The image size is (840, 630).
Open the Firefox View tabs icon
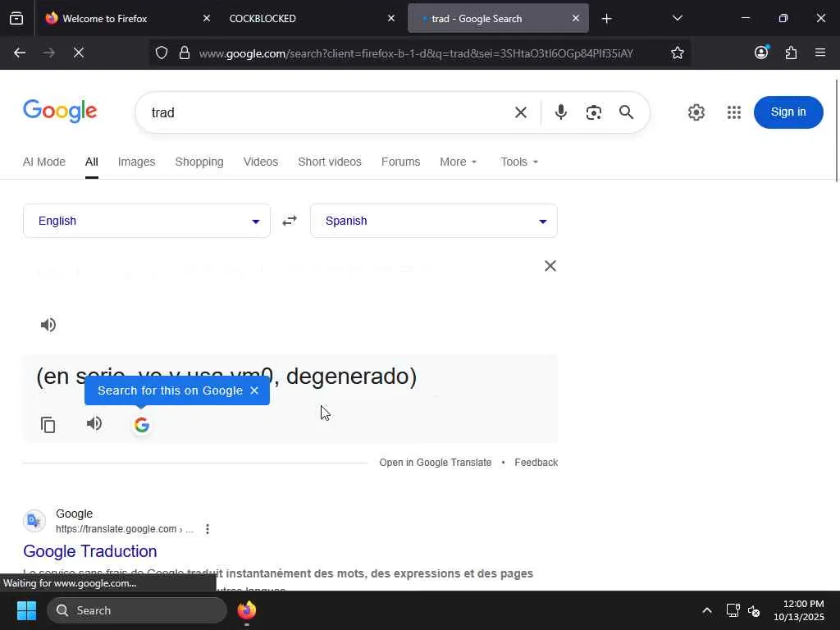pyautogui.click(x=16, y=19)
